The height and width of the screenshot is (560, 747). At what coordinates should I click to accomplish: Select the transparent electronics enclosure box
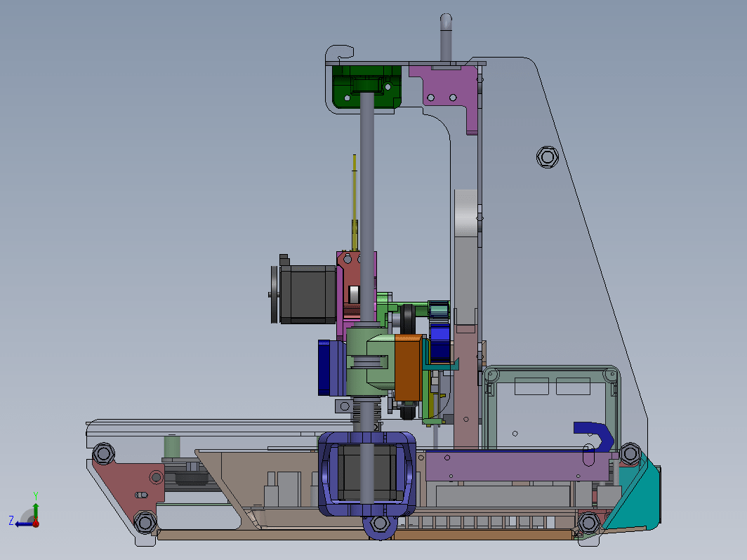coord(552,407)
